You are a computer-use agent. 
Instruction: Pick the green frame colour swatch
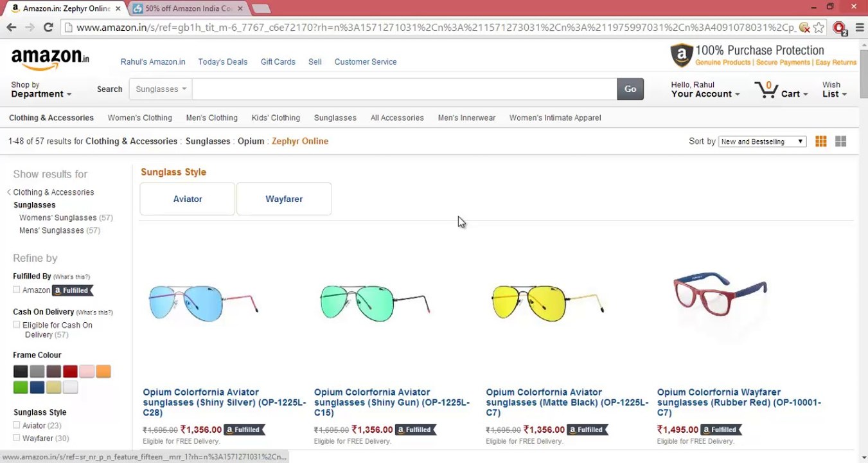[21, 387]
